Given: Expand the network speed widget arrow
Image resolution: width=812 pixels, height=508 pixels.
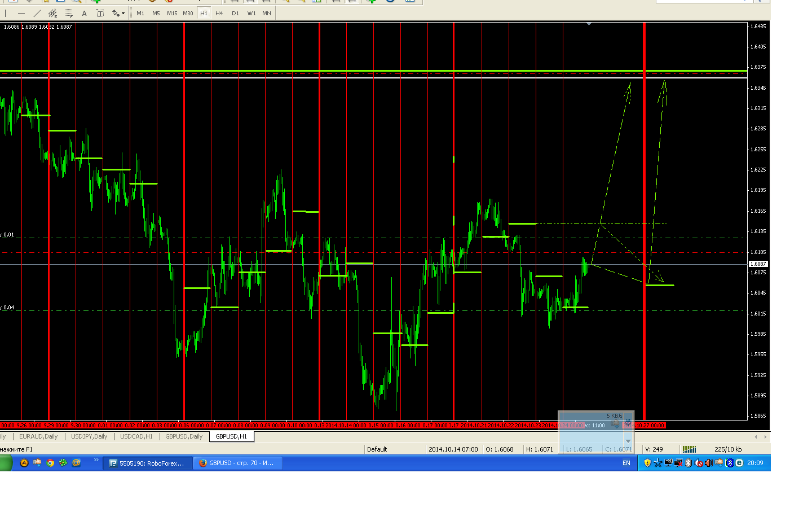Looking at the screenshot, I should pos(628,441).
